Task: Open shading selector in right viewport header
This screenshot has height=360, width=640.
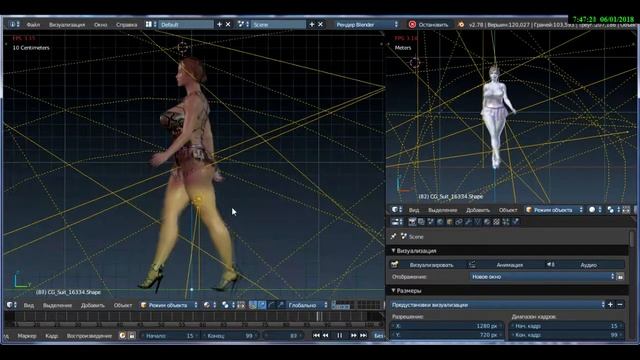Action: tap(595, 210)
